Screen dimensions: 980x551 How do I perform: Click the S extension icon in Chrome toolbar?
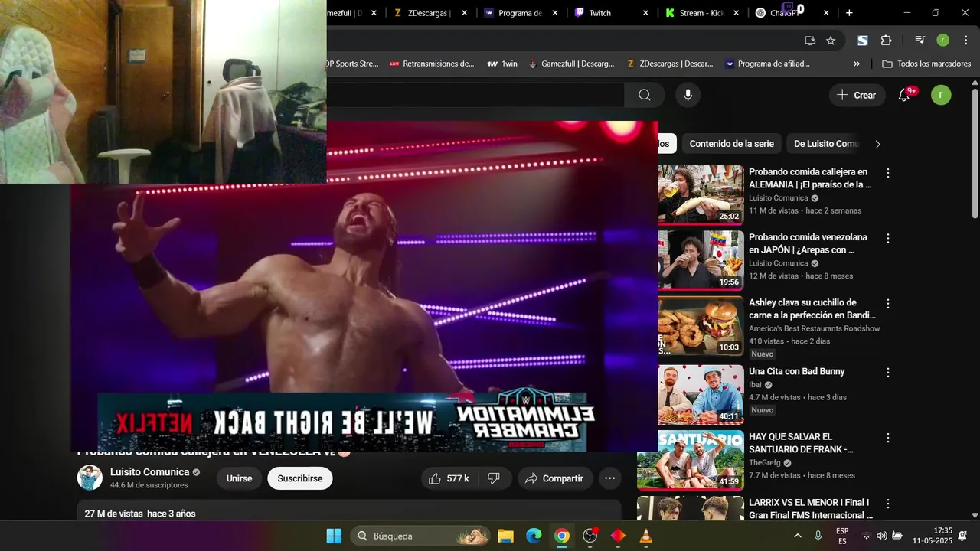pyautogui.click(x=863, y=41)
